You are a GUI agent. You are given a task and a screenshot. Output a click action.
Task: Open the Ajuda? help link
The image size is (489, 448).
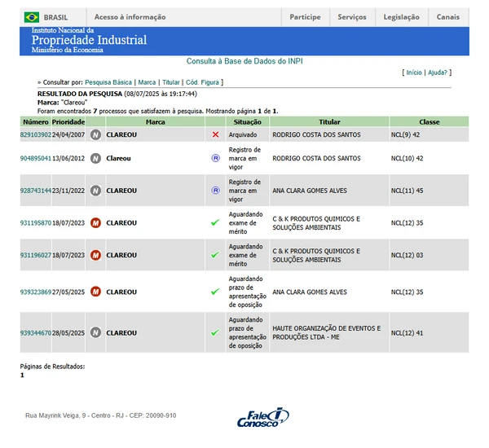point(438,72)
